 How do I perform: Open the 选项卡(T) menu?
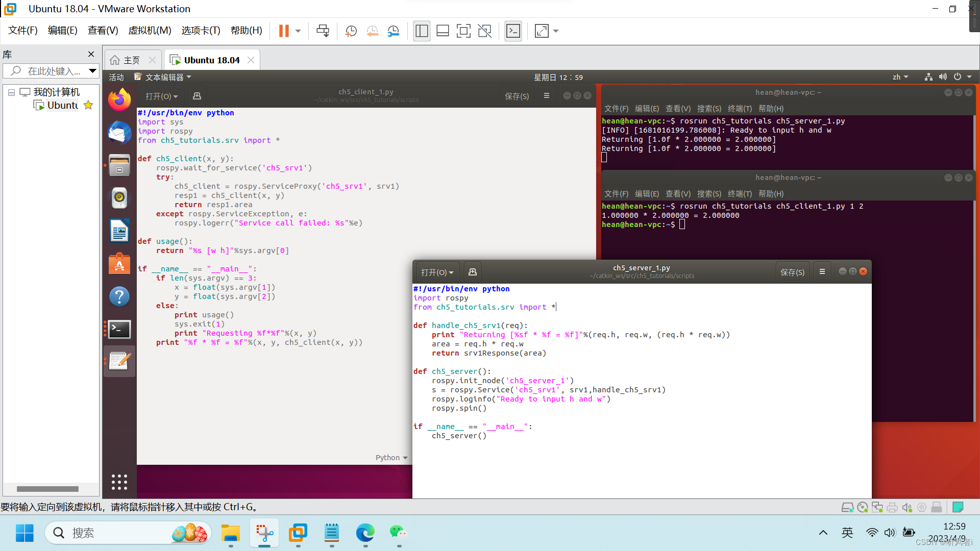coord(201,31)
